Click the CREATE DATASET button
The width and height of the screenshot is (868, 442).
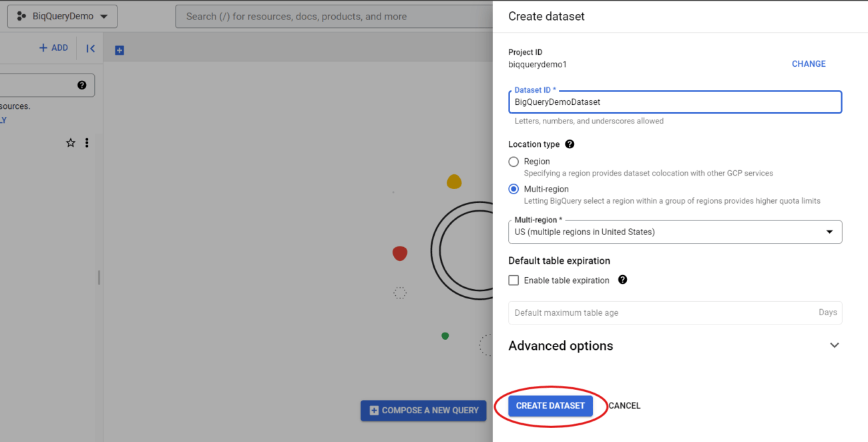coord(550,405)
